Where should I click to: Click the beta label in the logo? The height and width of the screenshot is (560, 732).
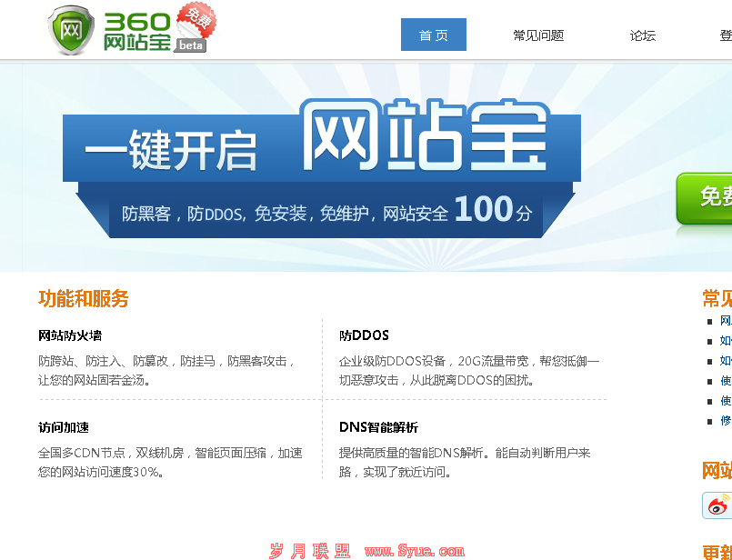(190, 45)
